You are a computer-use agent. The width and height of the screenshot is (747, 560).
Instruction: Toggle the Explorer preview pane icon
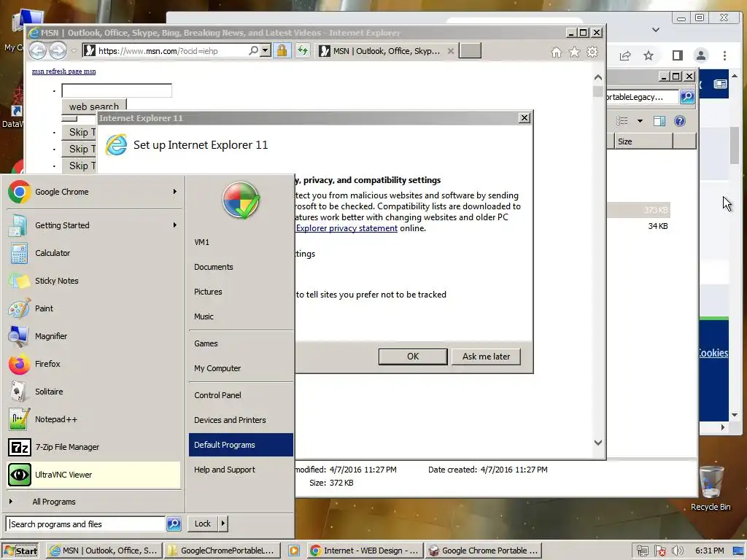click(659, 121)
